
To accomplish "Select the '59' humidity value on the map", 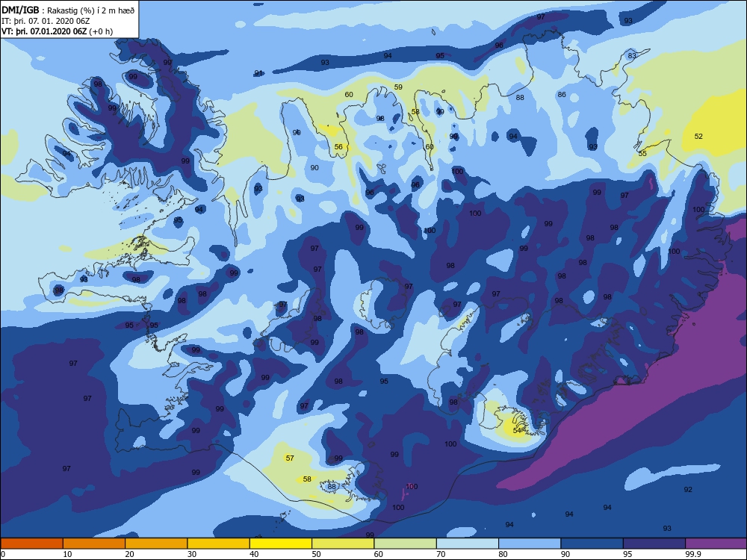I will coord(398,87).
